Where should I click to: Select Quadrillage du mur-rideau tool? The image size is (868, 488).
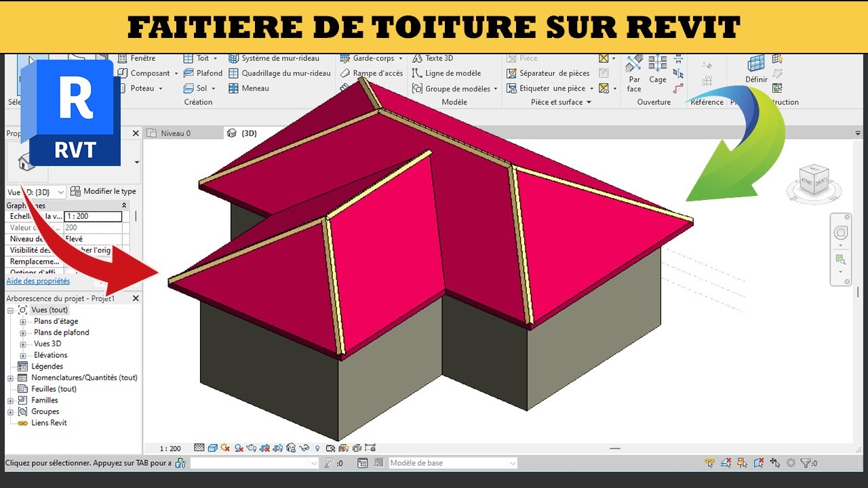pos(279,73)
